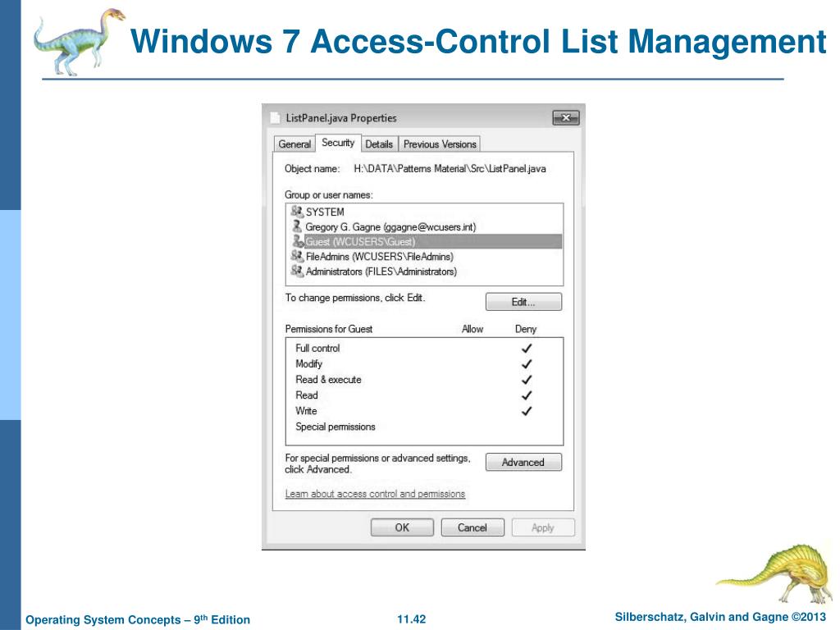This screenshot has width=840, height=630.
Task: Select Administrators (FILES\Administrators) entry
Action: [x=424, y=272]
